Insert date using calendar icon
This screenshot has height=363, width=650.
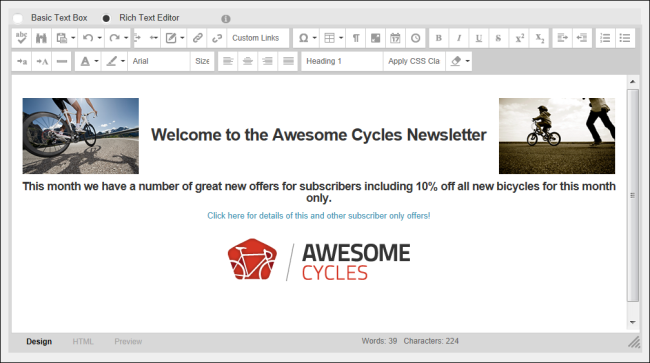(x=395, y=38)
